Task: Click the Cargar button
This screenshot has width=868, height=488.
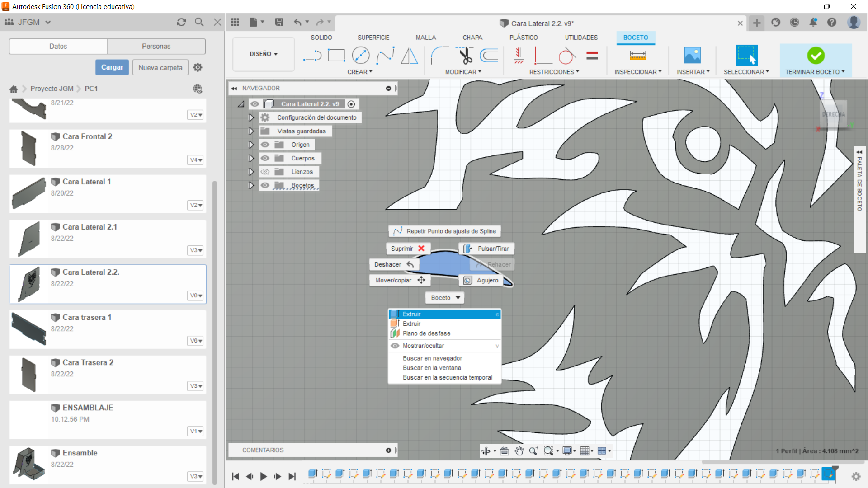Action: 112,67
